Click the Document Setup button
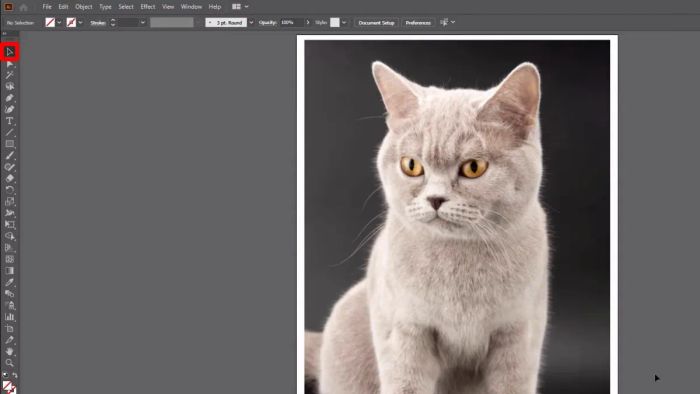Viewport: 700px width, 394px height. click(x=376, y=22)
